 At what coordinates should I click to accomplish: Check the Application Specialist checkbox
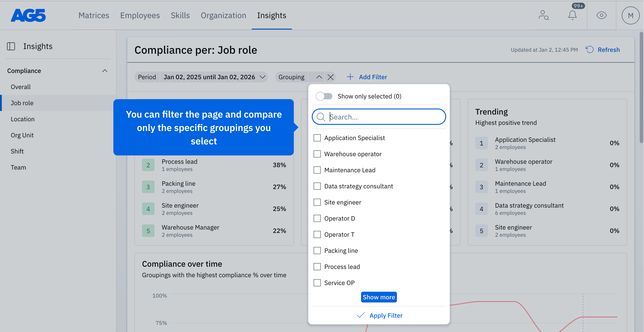(317, 138)
